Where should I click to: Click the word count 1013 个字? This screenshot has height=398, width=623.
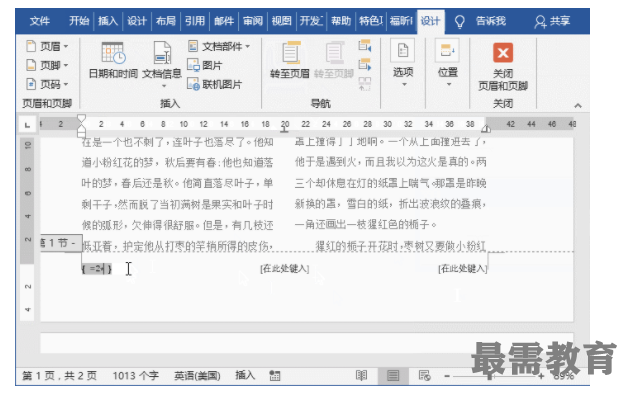[135, 376]
